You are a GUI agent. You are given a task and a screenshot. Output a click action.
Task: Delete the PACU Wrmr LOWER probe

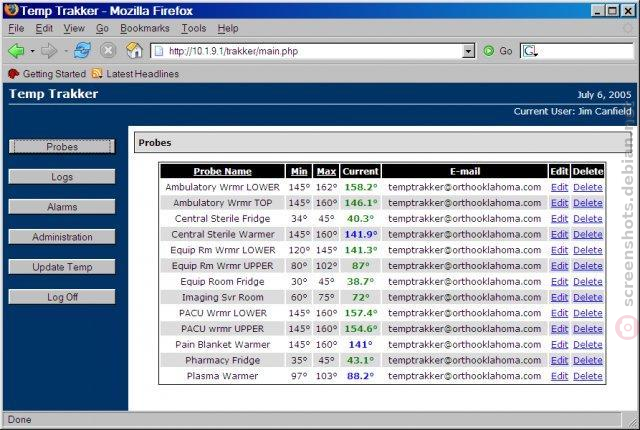(588, 313)
